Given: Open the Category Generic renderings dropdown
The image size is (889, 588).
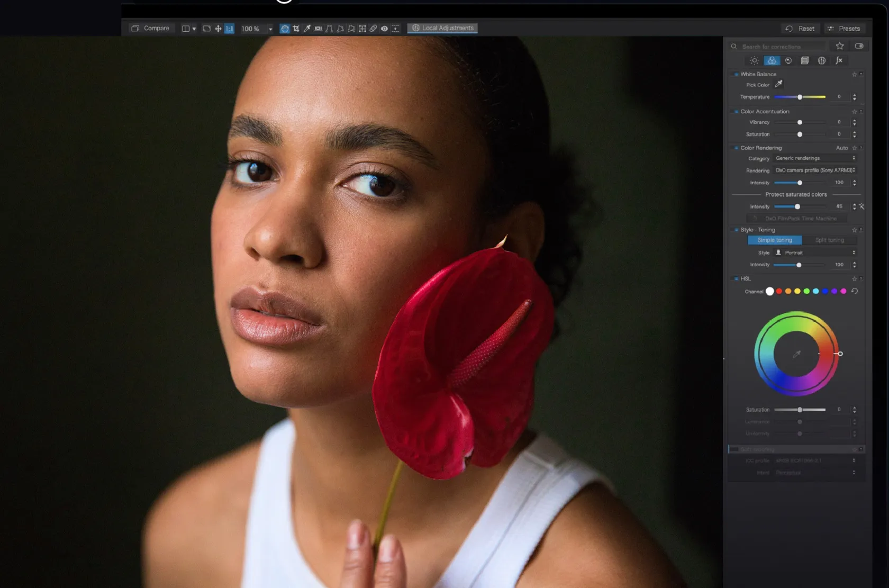Looking at the screenshot, I should pos(815,158).
